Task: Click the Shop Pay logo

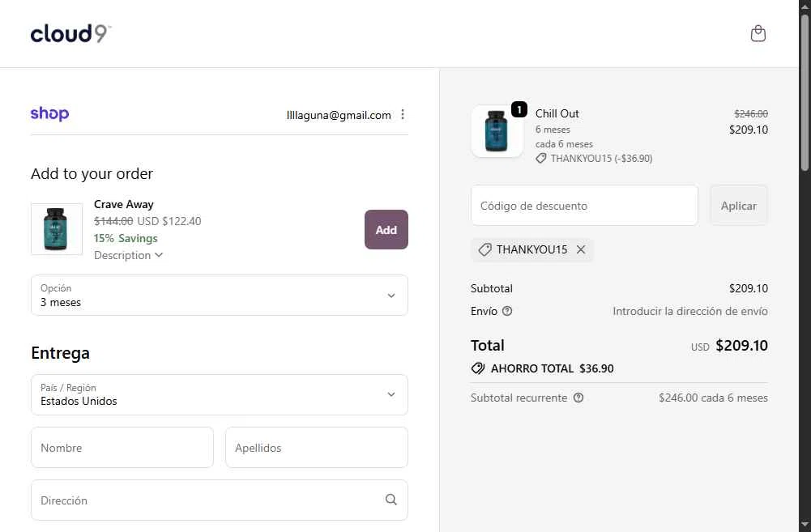Action: pyautogui.click(x=49, y=113)
